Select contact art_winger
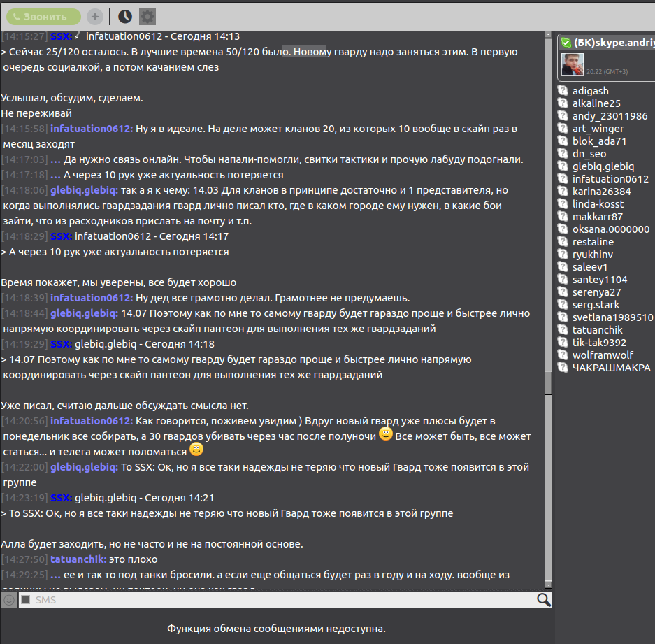This screenshot has width=655, height=644. [x=598, y=128]
